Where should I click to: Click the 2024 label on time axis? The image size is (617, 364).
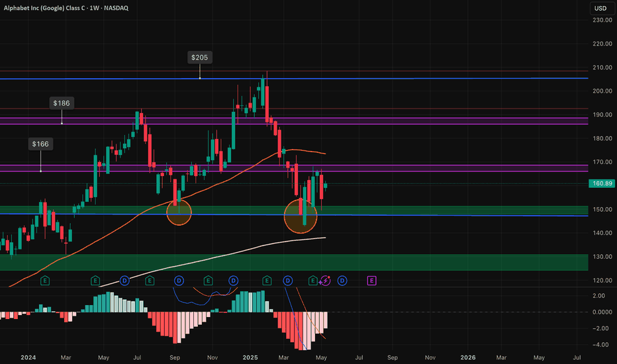pos(28,357)
